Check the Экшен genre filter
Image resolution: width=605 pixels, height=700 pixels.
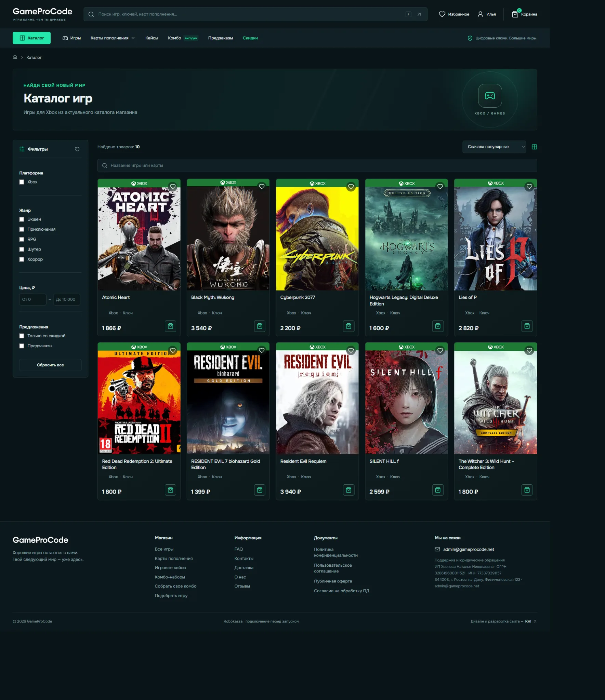pos(22,219)
